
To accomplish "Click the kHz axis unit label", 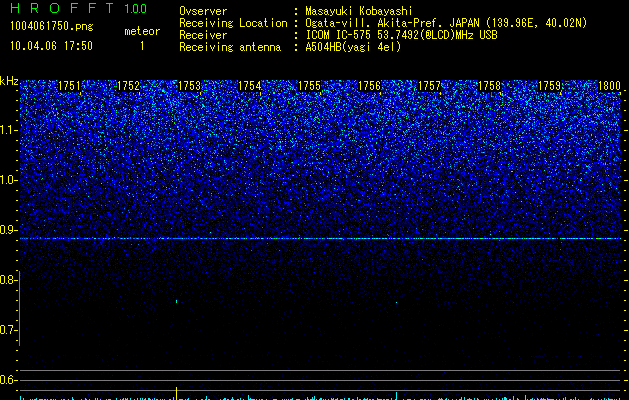I will point(9,81).
